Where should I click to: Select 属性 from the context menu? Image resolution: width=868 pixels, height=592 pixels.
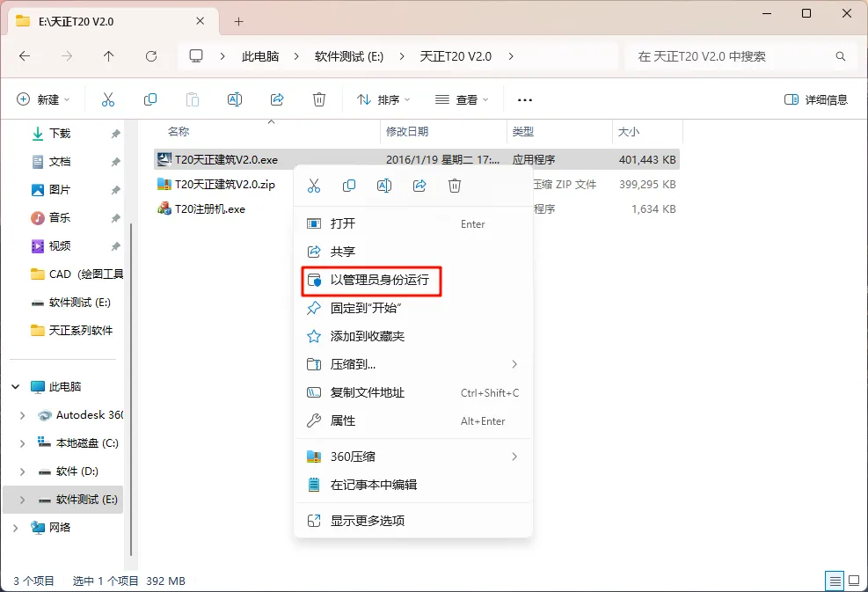pos(413,420)
